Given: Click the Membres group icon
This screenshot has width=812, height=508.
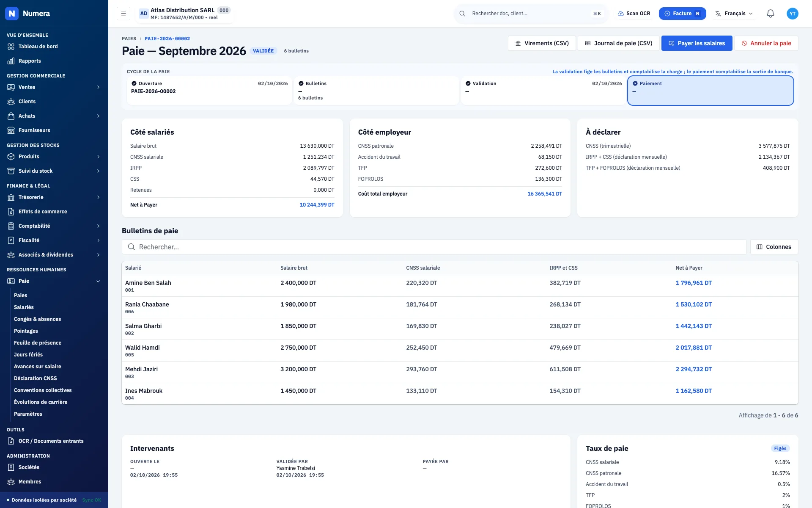Looking at the screenshot, I should (x=11, y=482).
